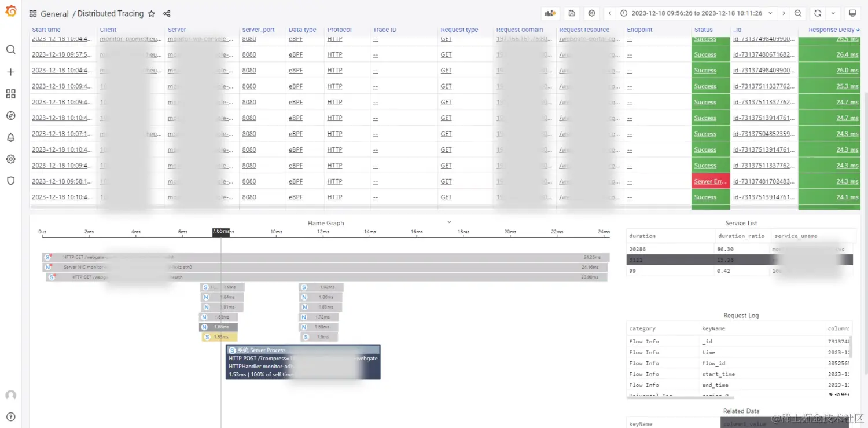Open dashboard settings via the gear icon
The height and width of the screenshot is (428, 868).
click(591, 13)
